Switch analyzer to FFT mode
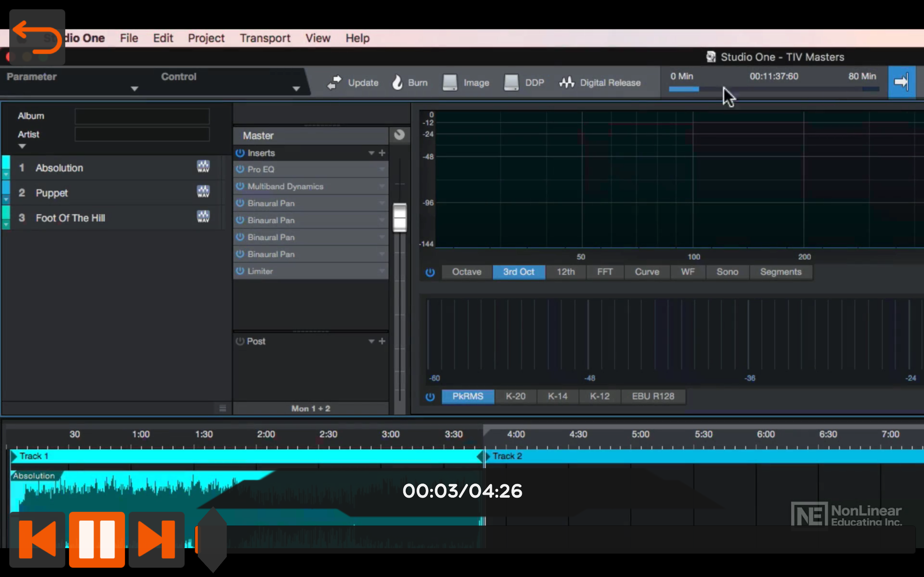 click(605, 272)
